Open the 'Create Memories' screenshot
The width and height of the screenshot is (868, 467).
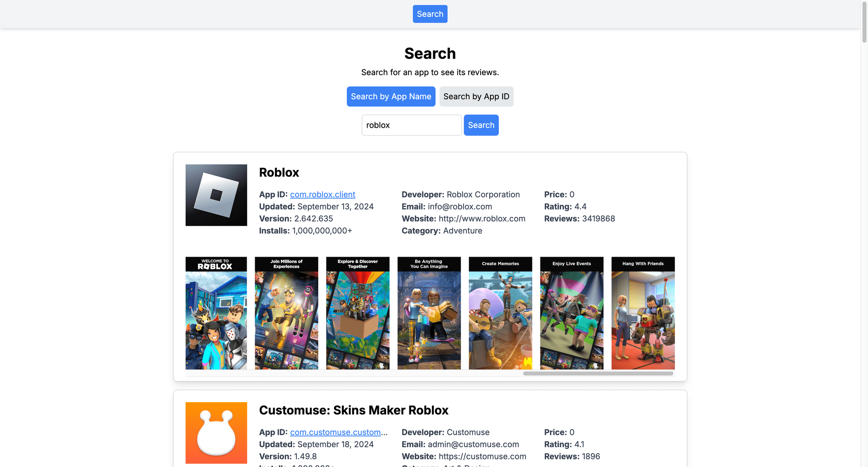pos(500,313)
